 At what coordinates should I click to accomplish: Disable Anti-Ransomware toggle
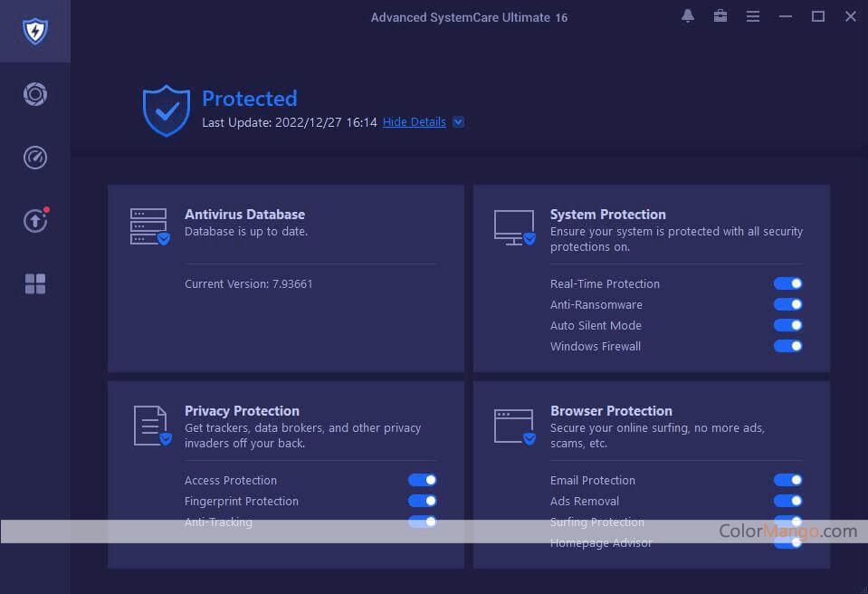tap(787, 304)
